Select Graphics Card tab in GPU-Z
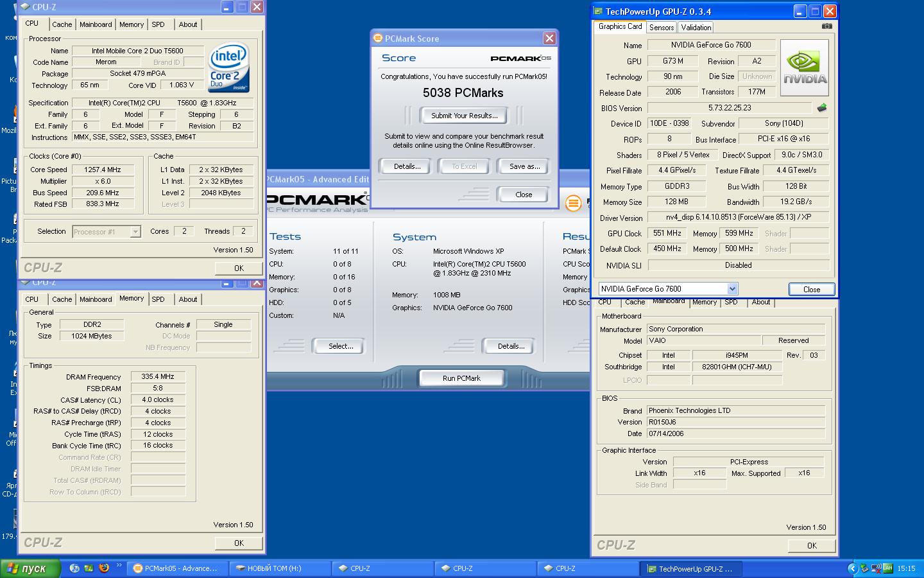Screen dimensions: 924x578 pyautogui.click(x=620, y=26)
